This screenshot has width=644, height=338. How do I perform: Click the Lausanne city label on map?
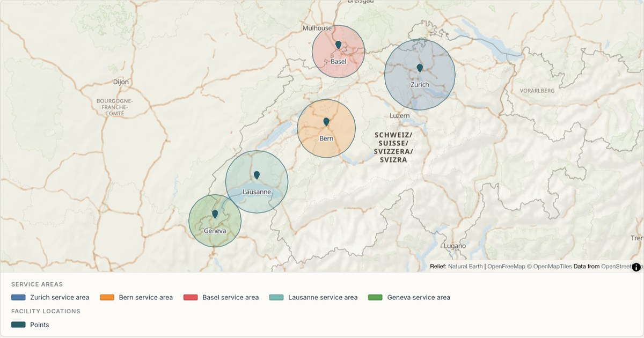tap(257, 192)
